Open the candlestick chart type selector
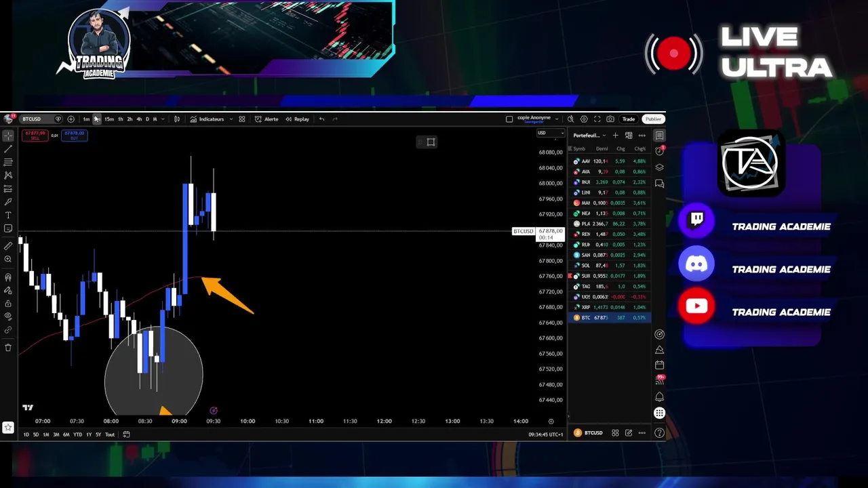Image resolution: width=868 pixels, height=488 pixels. pyautogui.click(x=177, y=119)
